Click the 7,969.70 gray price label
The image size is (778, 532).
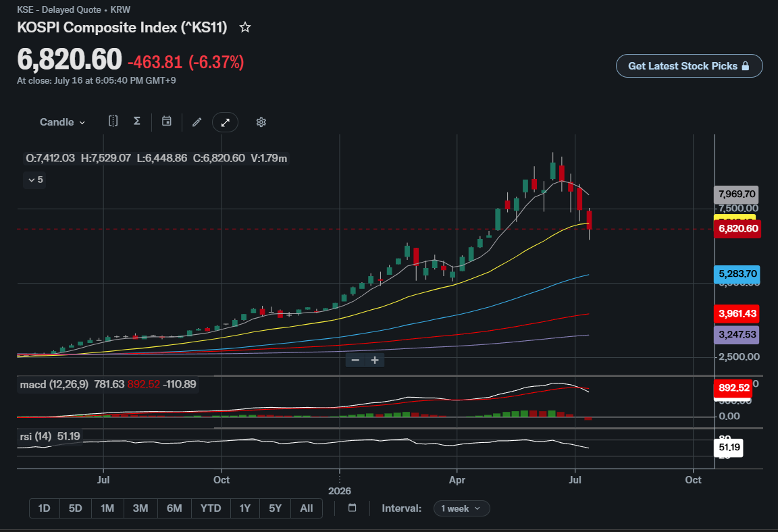point(737,194)
